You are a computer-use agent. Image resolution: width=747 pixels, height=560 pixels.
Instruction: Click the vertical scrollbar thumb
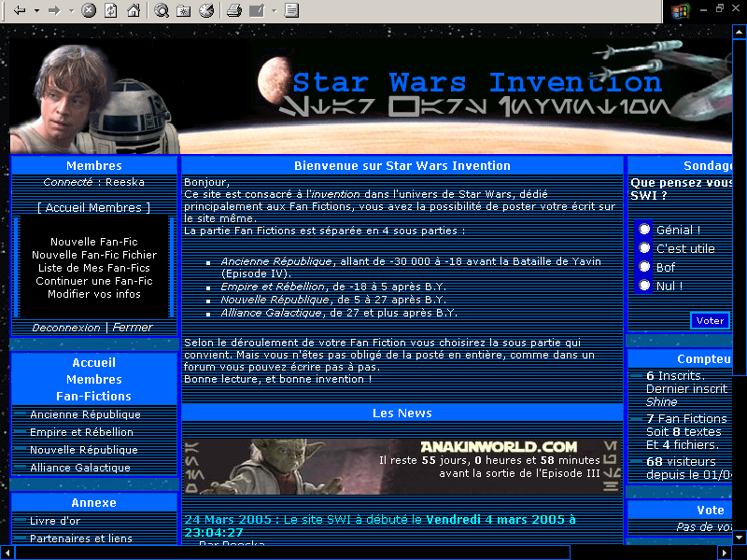tap(739, 207)
